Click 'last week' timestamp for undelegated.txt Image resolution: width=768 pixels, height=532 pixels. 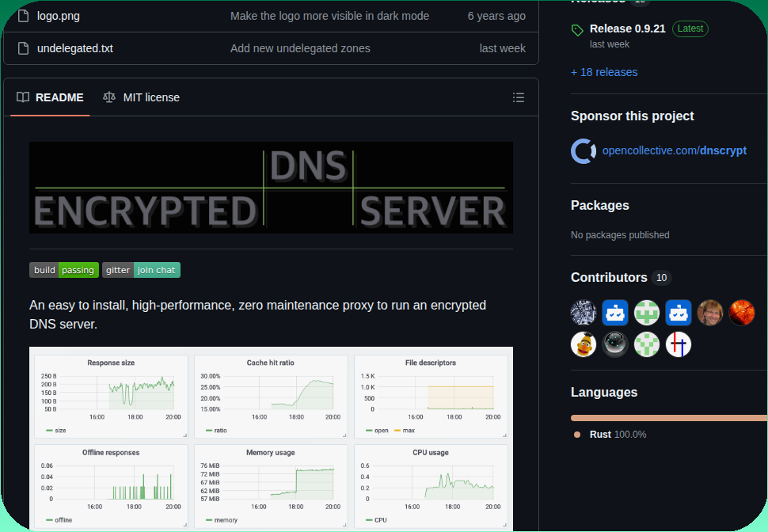[502, 48]
